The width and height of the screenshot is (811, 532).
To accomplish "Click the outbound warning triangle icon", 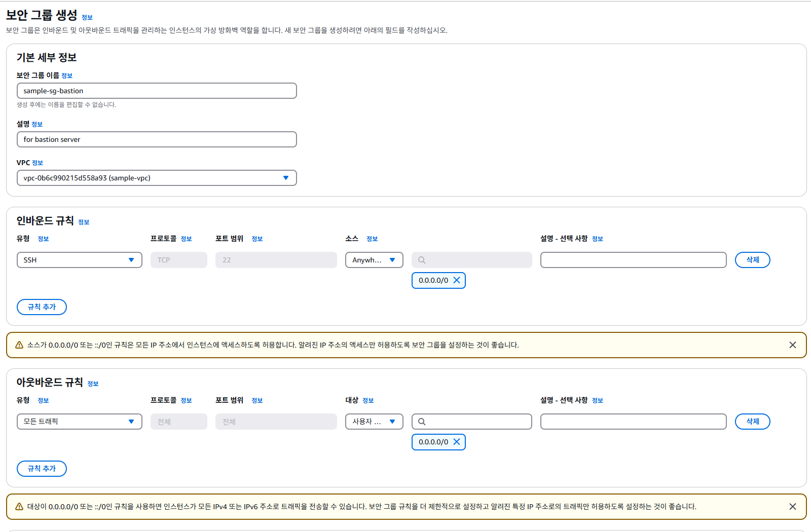I will point(19,507).
